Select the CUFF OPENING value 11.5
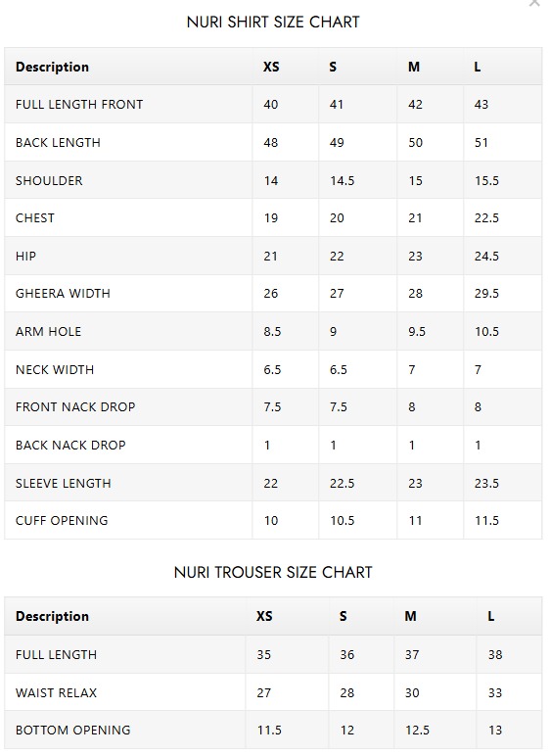The image size is (550, 756). (x=486, y=521)
